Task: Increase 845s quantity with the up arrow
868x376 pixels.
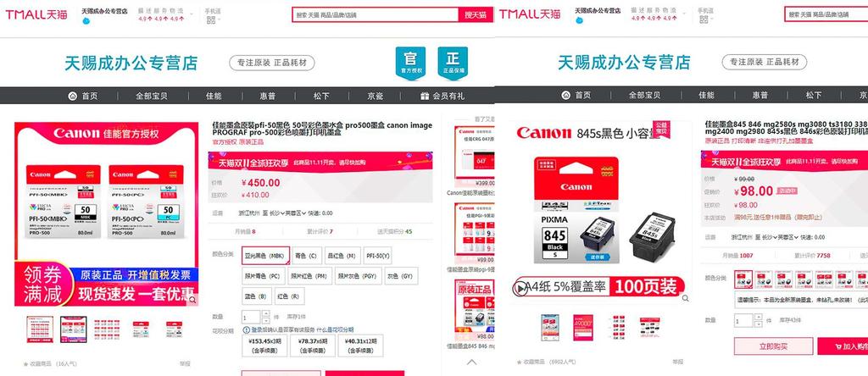Action: pos(759,317)
